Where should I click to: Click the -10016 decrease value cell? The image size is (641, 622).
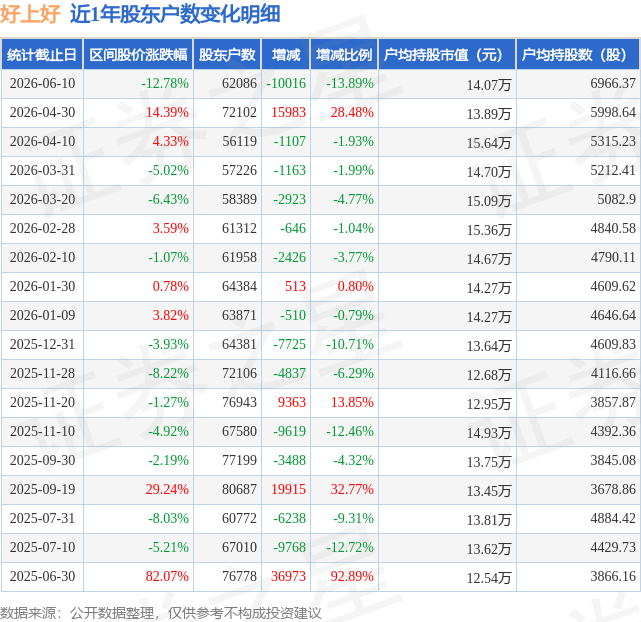[286, 83]
